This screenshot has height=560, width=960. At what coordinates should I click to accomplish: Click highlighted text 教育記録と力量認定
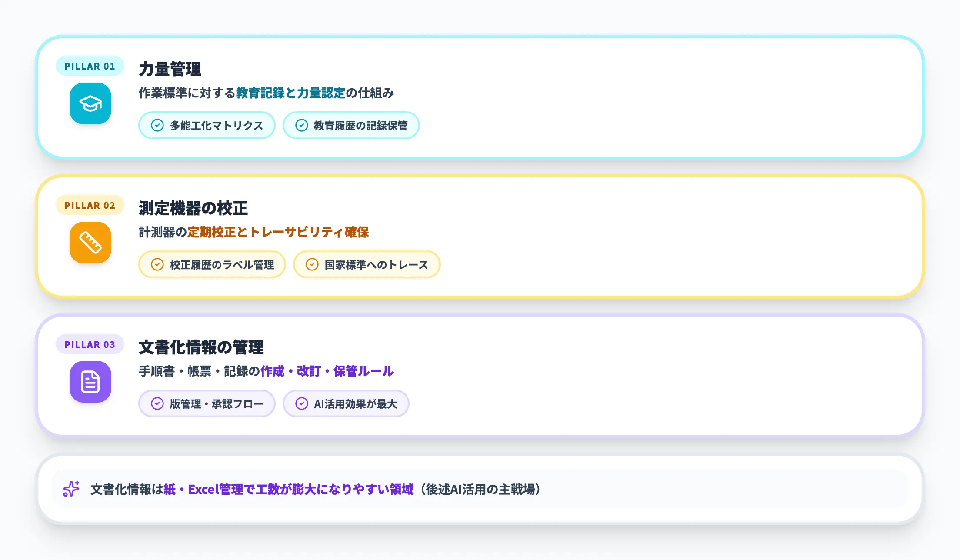290,93
